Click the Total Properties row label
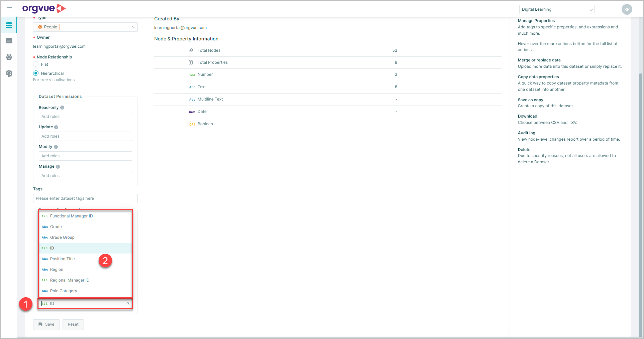The image size is (644, 339). tap(213, 62)
